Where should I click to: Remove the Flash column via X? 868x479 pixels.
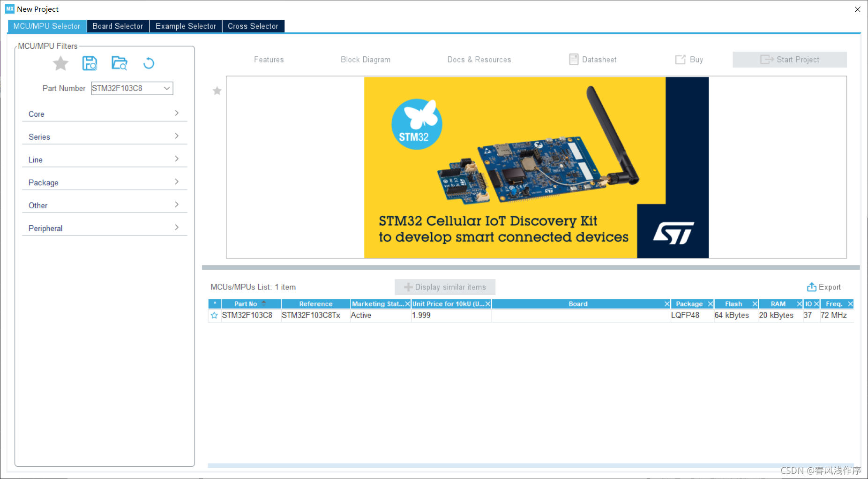(x=755, y=304)
